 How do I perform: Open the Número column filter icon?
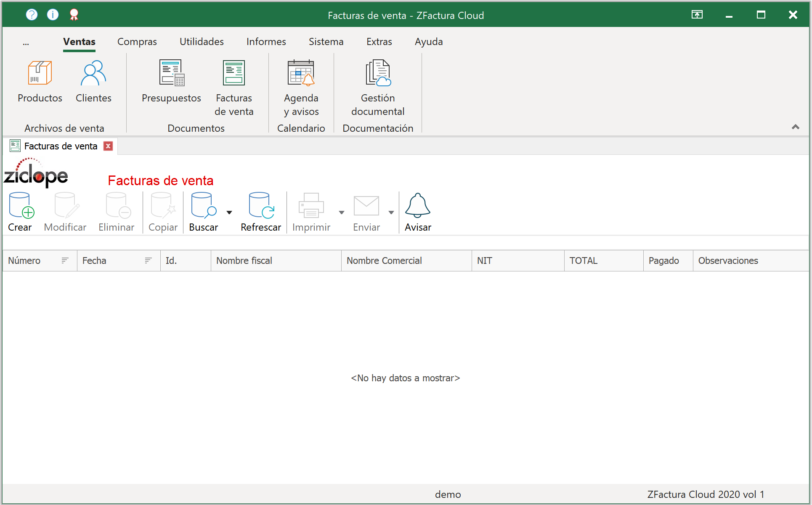coord(65,260)
